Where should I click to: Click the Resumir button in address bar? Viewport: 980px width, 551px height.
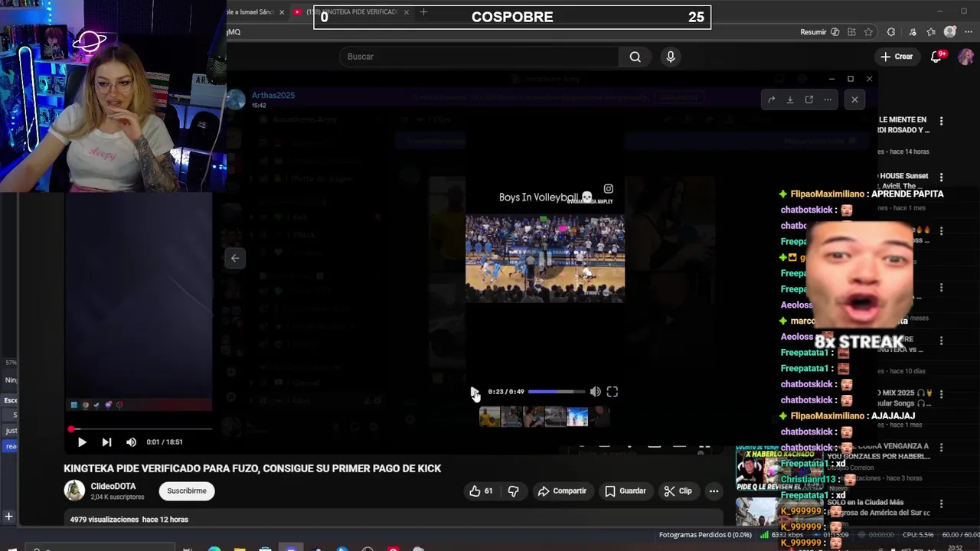coord(813,32)
